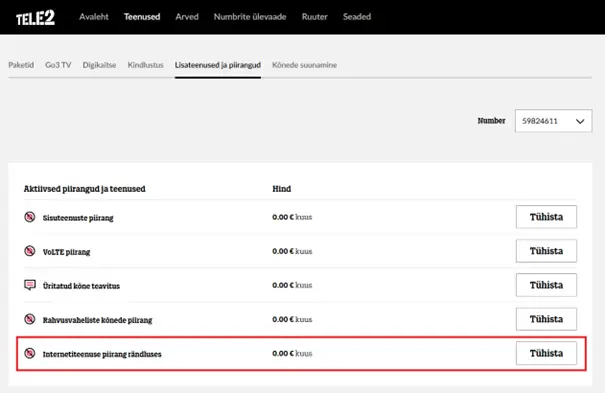
Task: Click the price of VoLTE piirang
Action: pos(292,251)
